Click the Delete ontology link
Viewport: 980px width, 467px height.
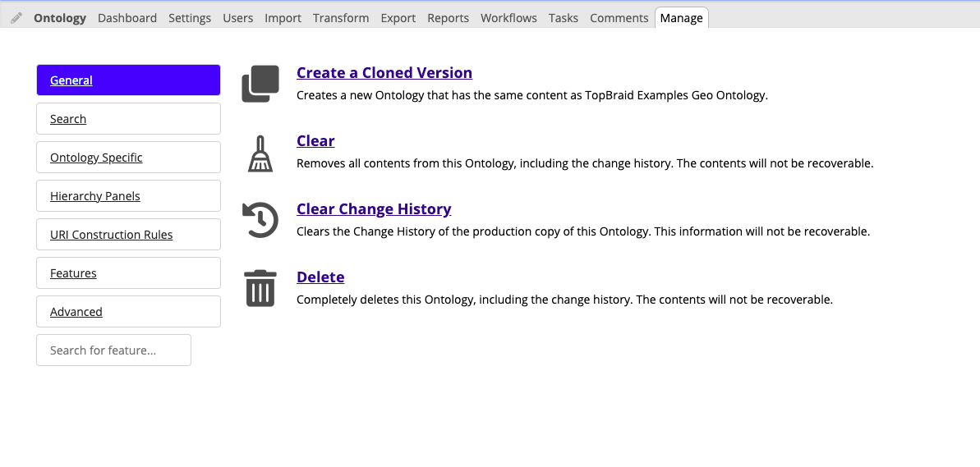(x=320, y=277)
